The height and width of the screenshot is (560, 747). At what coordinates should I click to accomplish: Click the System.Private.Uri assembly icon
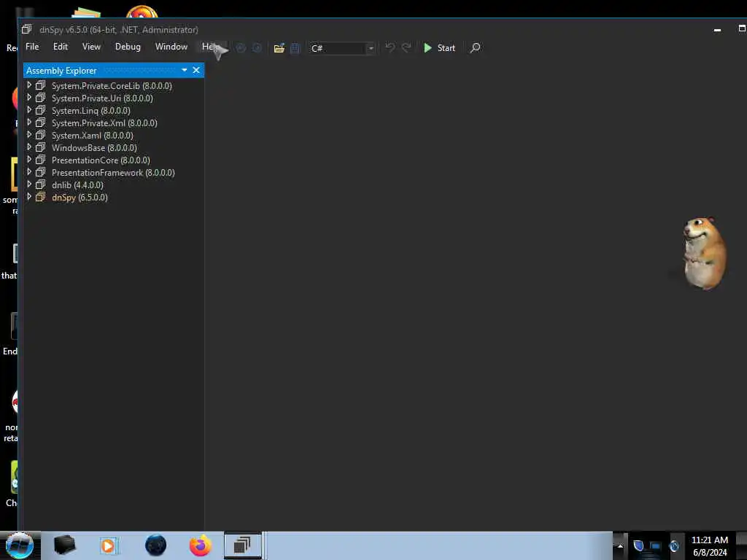pos(41,98)
